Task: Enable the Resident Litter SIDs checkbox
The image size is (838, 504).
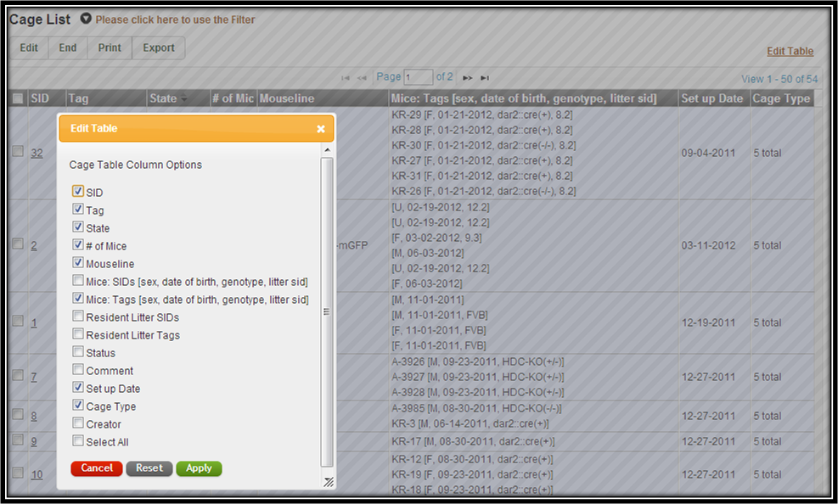Action: coord(78,317)
